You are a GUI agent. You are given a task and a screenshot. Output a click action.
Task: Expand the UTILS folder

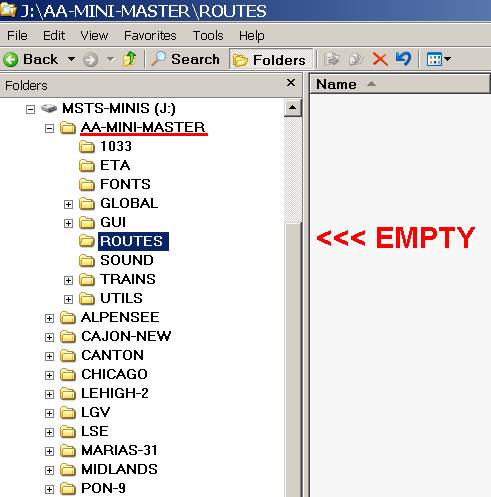(x=68, y=299)
